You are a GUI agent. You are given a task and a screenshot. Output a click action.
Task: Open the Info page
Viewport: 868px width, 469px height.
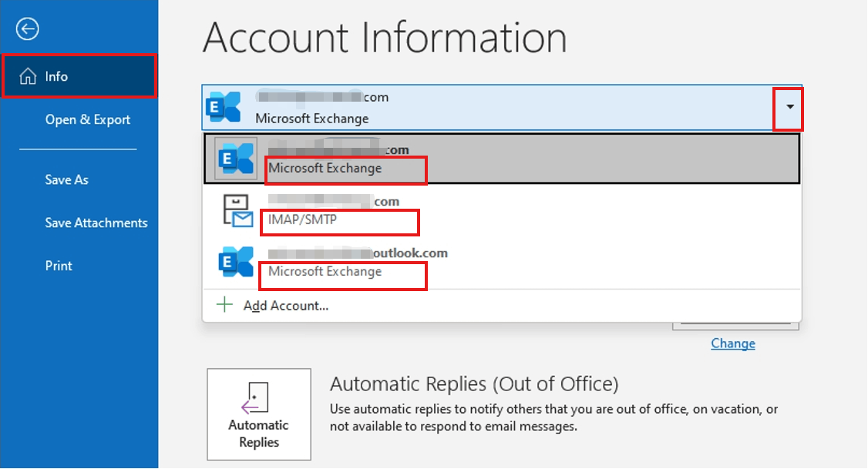[x=79, y=76]
